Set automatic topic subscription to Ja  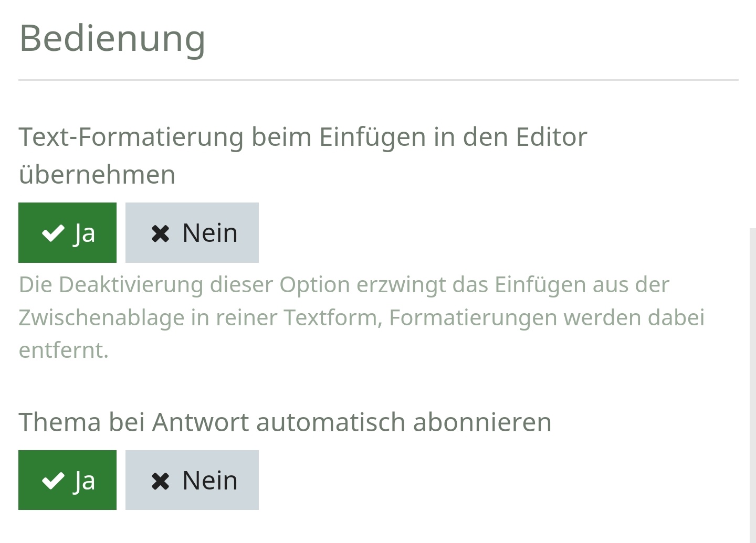(67, 480)
